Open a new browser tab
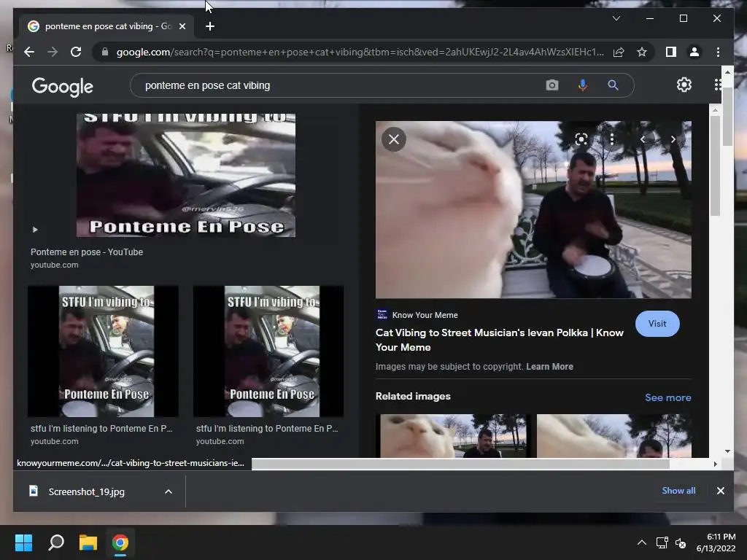Viewport: 747px width, 560px height. pyautogui.click(x=209, y=26)
